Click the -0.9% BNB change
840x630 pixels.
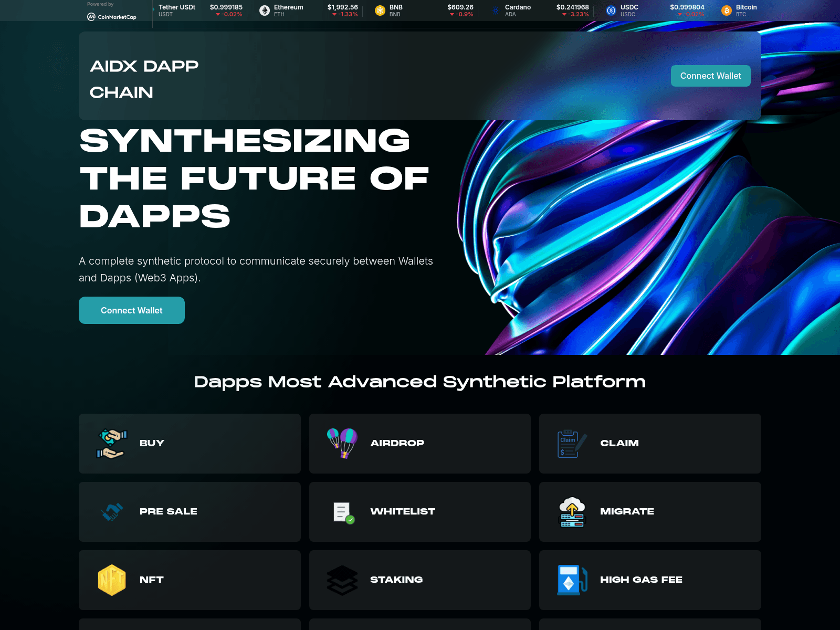click(x=462, y=14)
